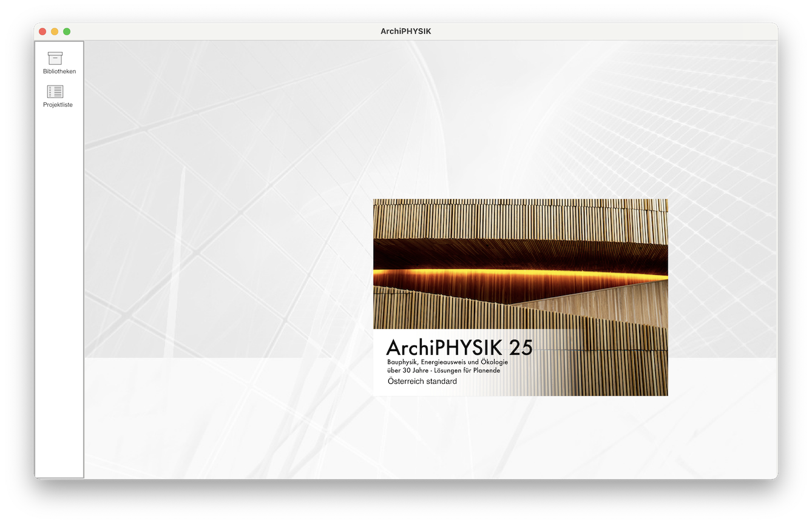Click the "Österreich standard" text on splash
The image size is (812, 524).
click(x=422, y=381)
